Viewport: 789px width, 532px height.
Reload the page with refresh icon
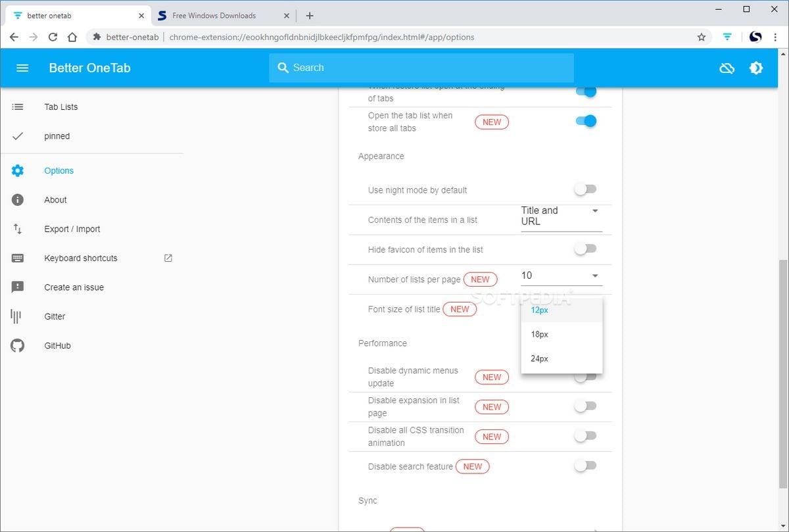tap(53, 37)
